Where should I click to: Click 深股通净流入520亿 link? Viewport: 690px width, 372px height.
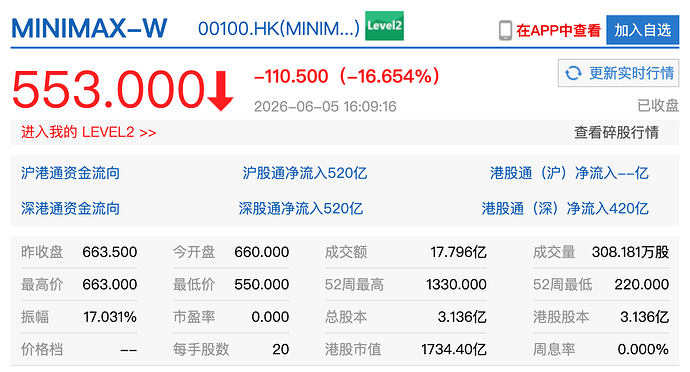(x=301, y=208)
